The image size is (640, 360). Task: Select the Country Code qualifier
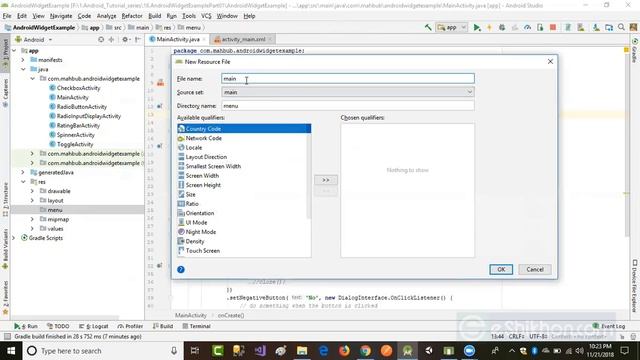click(244, 129)
